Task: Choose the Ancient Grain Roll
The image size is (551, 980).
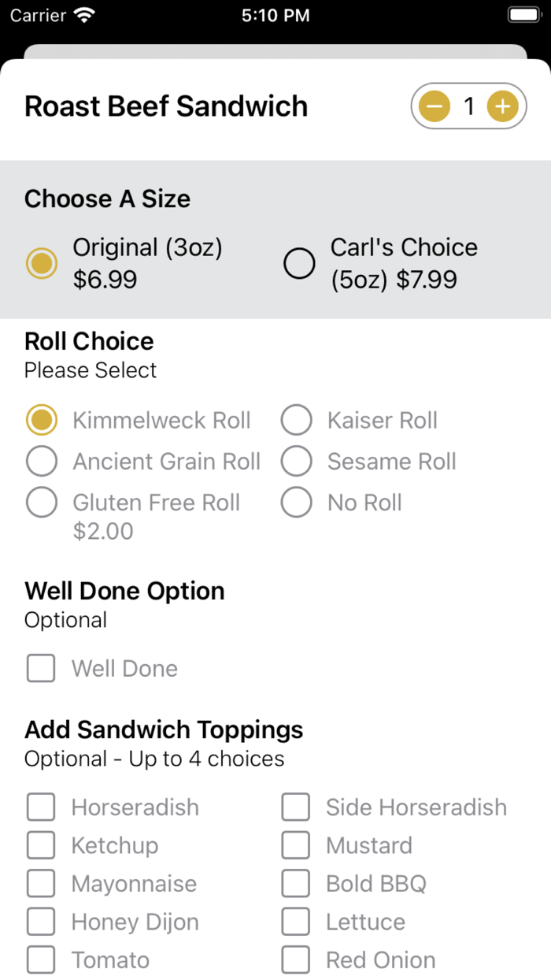Action: (x=42, y=462)
